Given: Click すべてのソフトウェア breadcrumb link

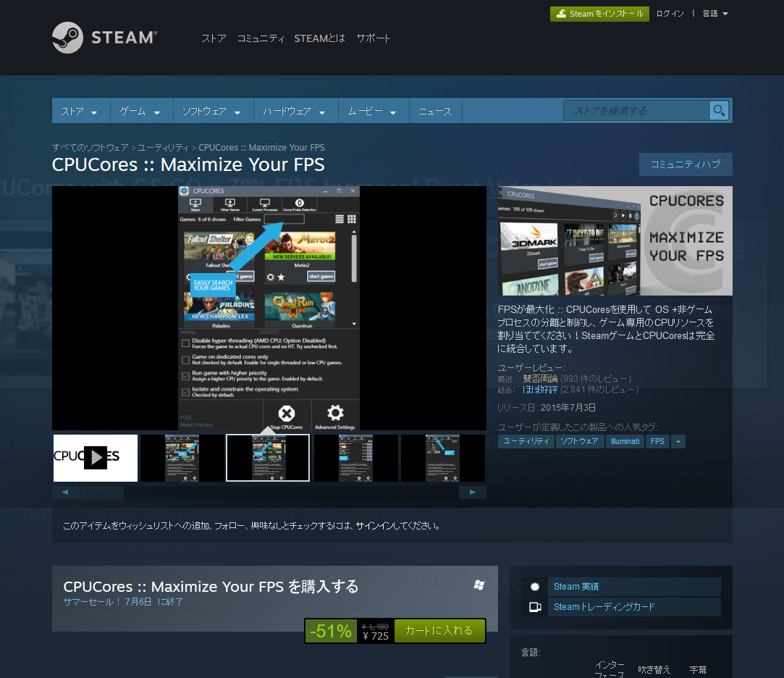Looking at the screenshot, I should [x=90, y=148].
